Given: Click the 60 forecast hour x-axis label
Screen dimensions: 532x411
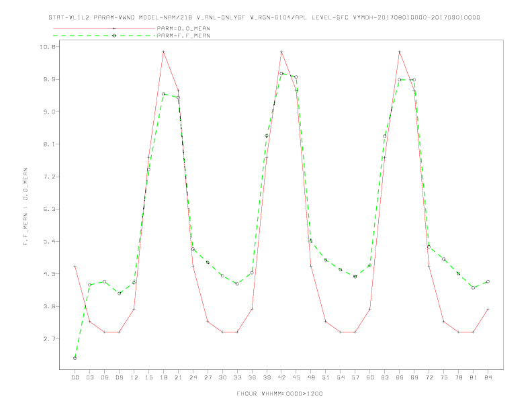Looking at the screenshot, I should tap(370, 377).
